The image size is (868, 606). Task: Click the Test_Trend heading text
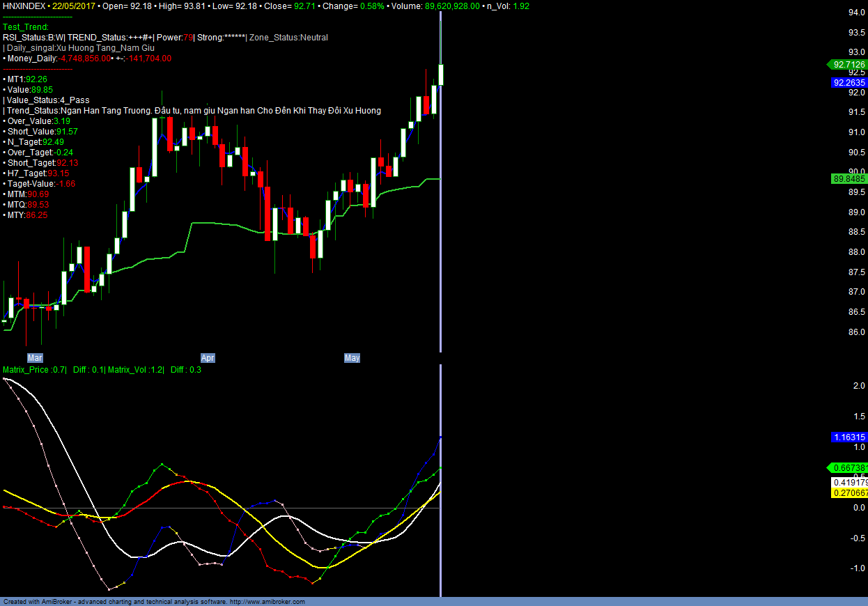[x=26, y=27]
